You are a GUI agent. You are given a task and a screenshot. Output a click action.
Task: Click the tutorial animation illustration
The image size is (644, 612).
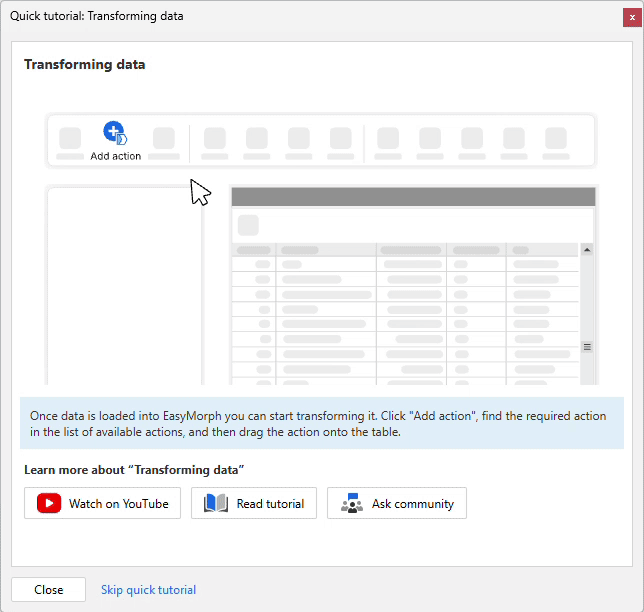[x=322, y=248]
